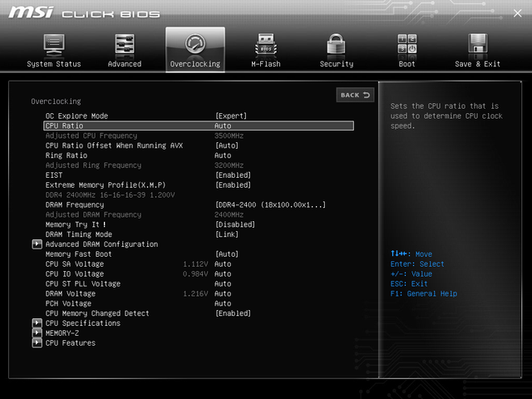Change DRAM Timing Mode [Link] value

click(x=227, y=234)
